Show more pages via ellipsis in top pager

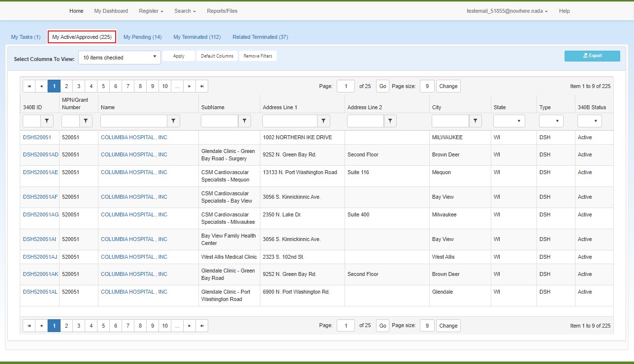tap(177, 86)
